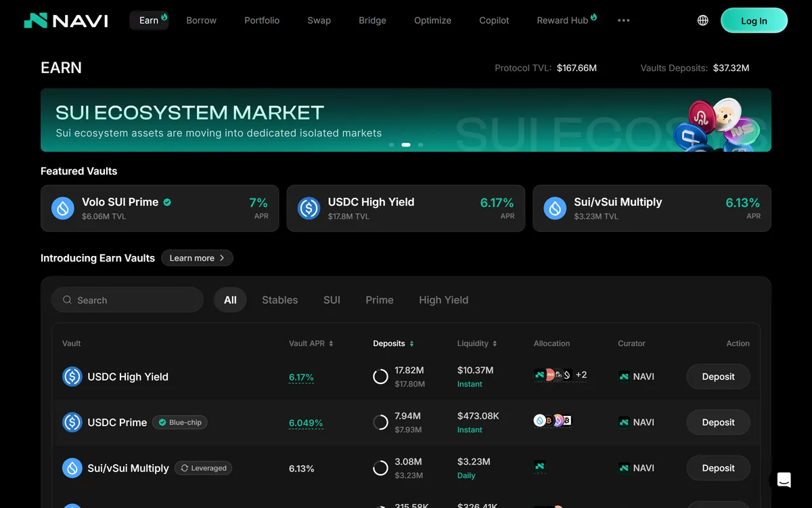The image size is (812, 508).
Task: Click the Vaults Deposits $37.32M value
Action: (x=731, y=68)
